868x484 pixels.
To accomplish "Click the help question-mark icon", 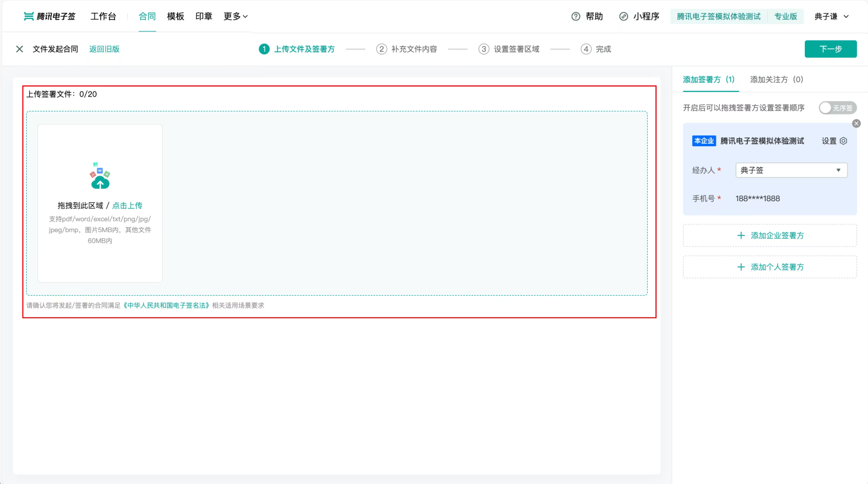I will tap(576, 16).
